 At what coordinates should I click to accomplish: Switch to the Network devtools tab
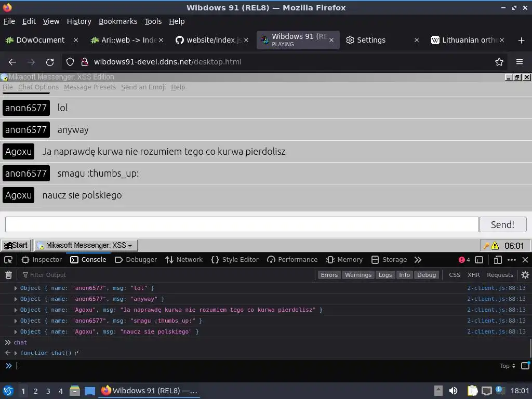click(184, 260)
